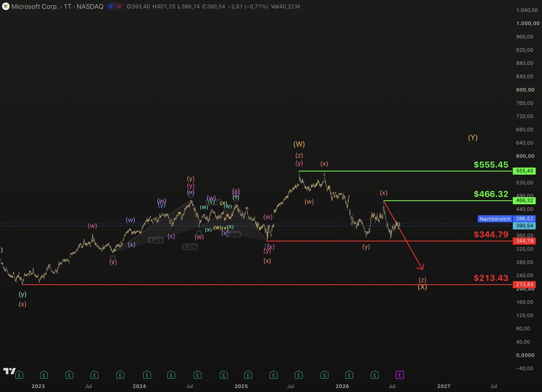Select the 0,779 harmonic ratio label

190,247
